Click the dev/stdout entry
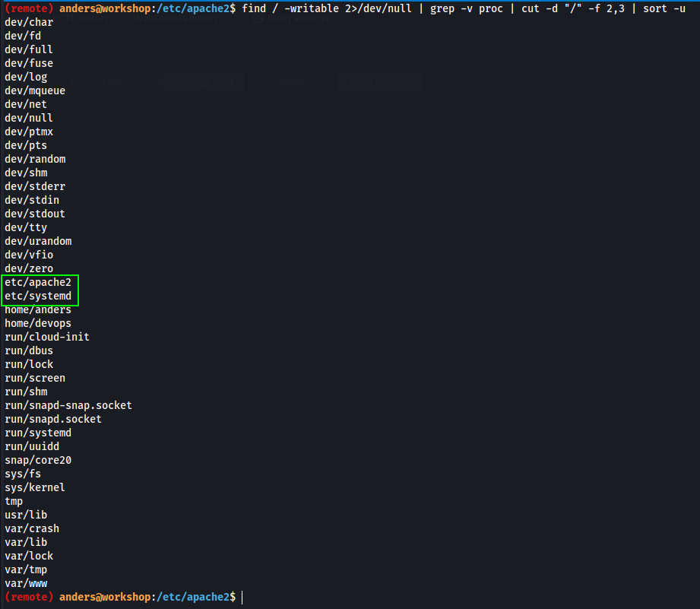This screenshot has height=609, width=700. 35,214
